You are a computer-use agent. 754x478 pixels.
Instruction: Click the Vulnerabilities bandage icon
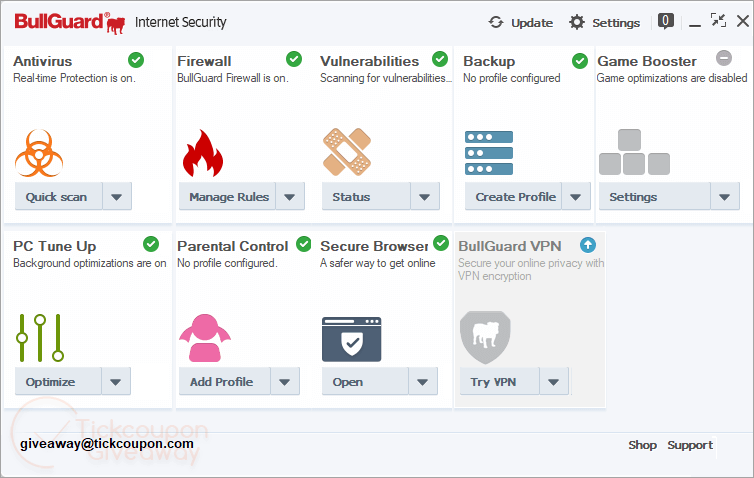(347, 151)
